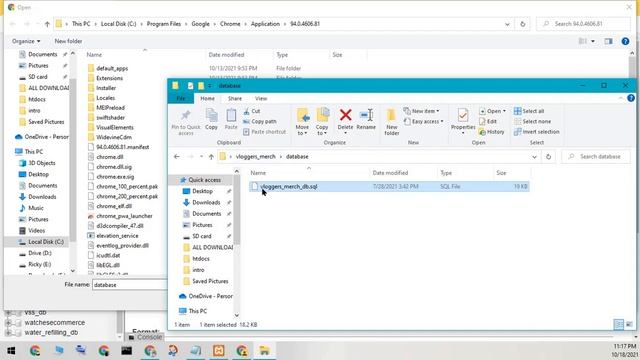Screen dimensions: 640x360
Task: Click the Search 94.0.4606.81 field
Action: (x=584, y=24)
